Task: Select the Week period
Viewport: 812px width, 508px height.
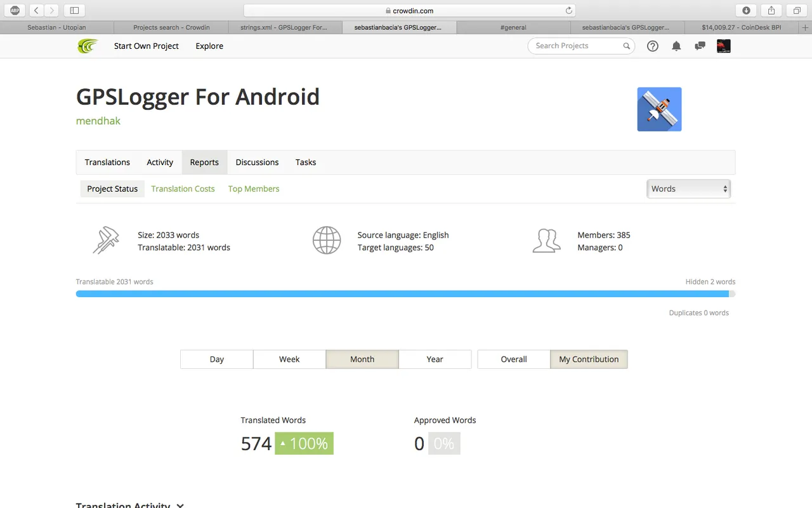Action: [289, 359]
